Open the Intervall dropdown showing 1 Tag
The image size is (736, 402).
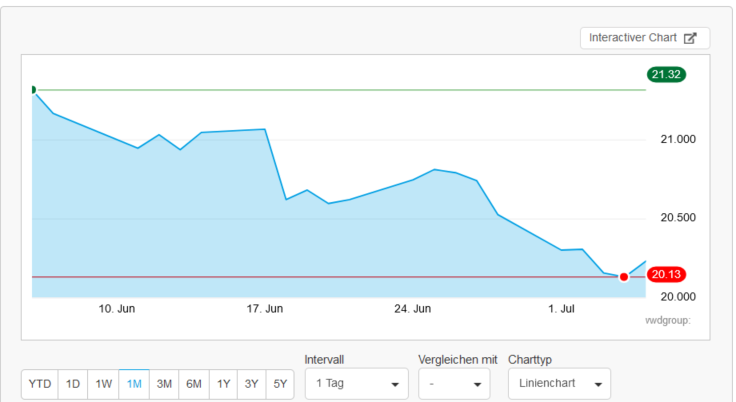tap(356, 383)
